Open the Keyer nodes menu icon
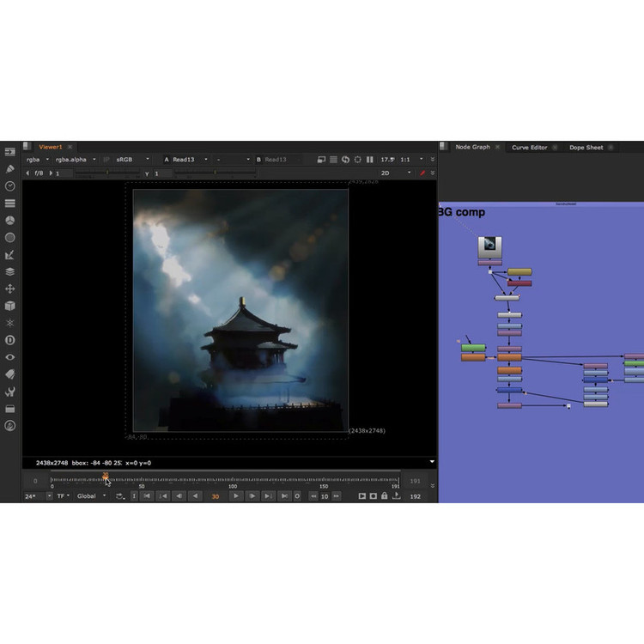Viewport: 644px width, 644px height. point(10,255)
